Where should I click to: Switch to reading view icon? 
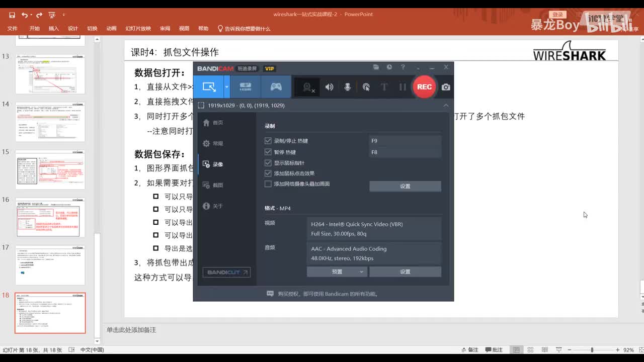coord(544,349)
